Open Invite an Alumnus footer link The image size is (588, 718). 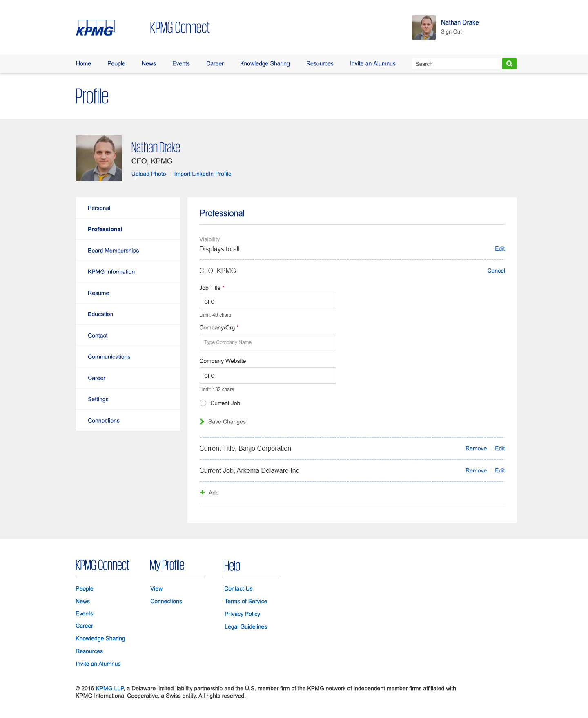coord(98,664)
